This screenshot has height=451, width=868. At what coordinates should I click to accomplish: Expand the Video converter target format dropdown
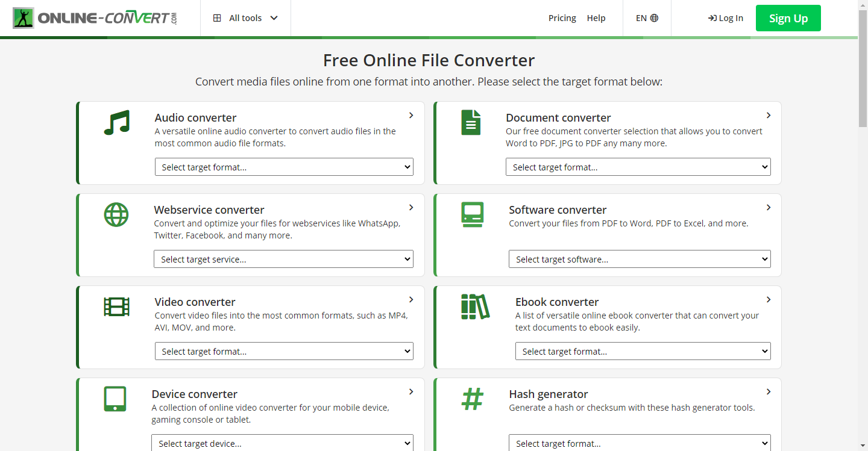[284, 352]
